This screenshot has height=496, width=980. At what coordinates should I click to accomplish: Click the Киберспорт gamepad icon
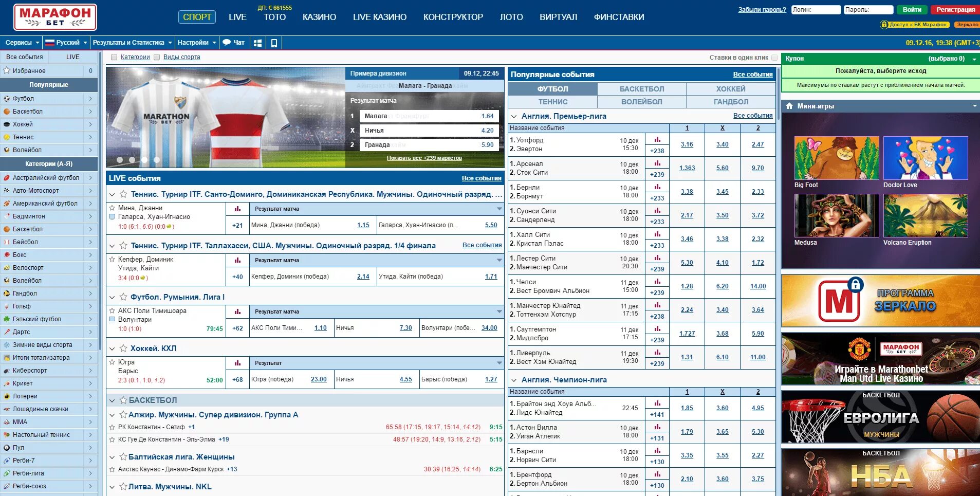tap(7, 370)
